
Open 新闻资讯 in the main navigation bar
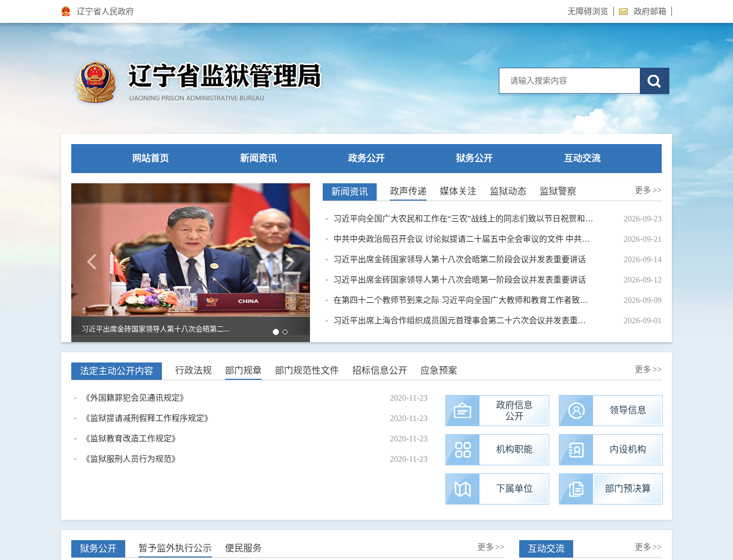(x=259, y=158)
